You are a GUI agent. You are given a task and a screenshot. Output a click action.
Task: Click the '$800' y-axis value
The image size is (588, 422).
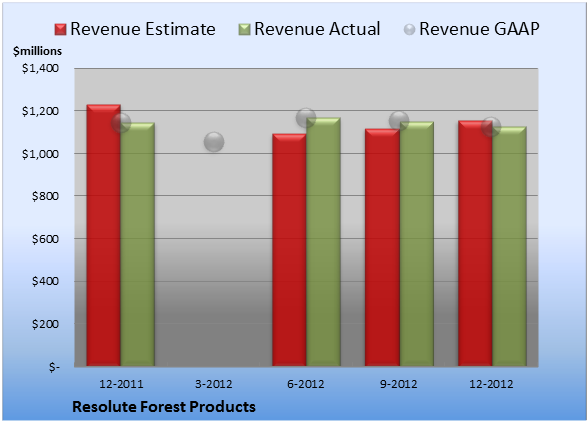pos(45,196)
